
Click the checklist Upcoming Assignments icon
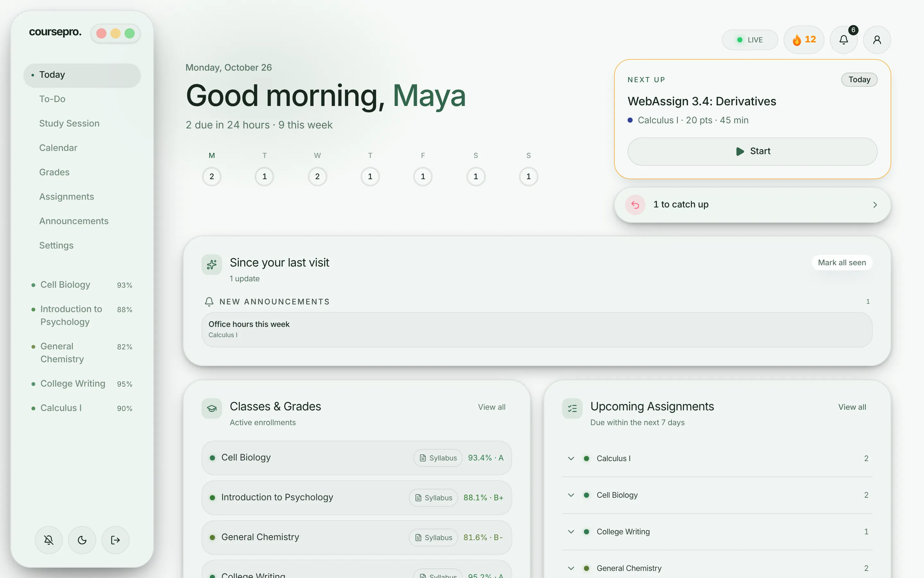pos(572,408)
